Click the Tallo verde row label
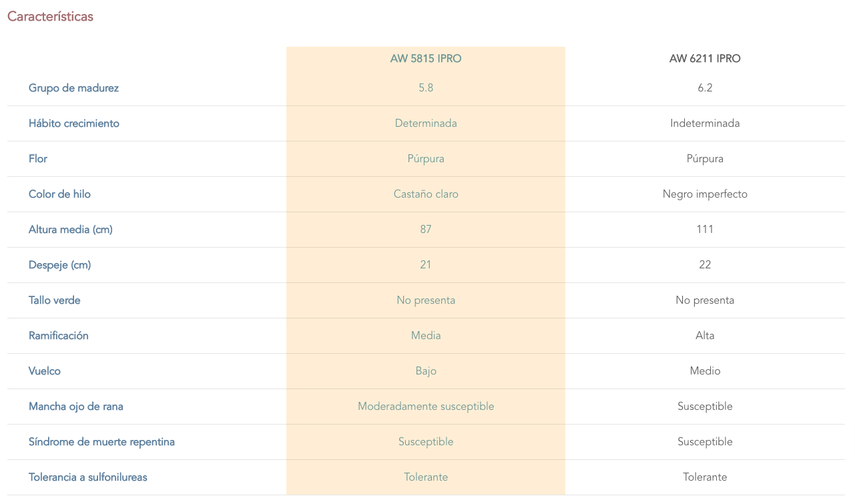The width and height of the screenshot is (855, 504). point(54,300)
